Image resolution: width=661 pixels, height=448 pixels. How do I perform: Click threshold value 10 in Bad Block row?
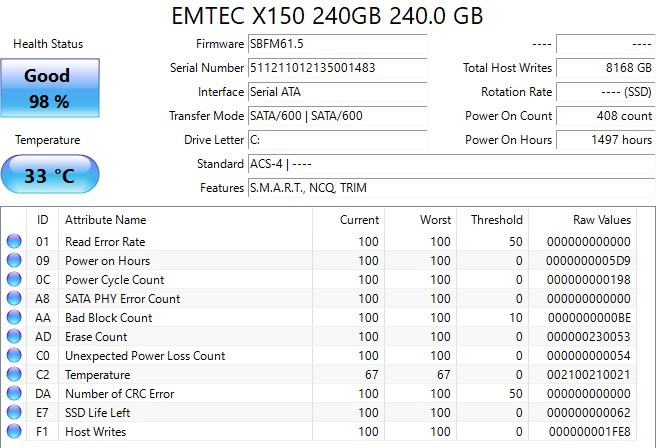[515, 318]
